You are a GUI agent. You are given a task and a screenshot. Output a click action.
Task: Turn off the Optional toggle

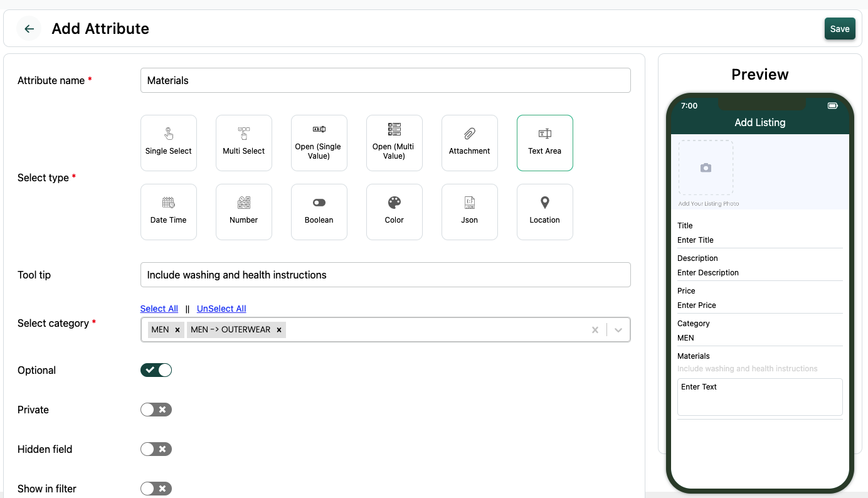(156, 370)
